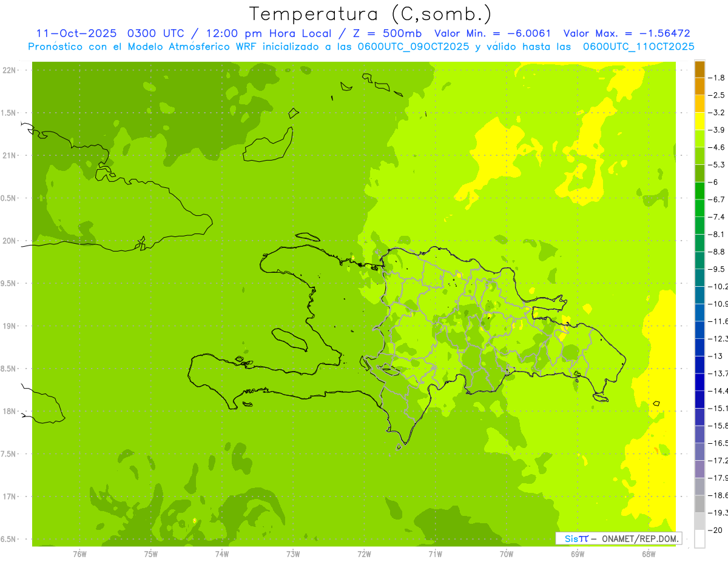Click the "-3.9" colorbar value
The height and width of the screenshot is (562, 728).
tap(716, 130)
